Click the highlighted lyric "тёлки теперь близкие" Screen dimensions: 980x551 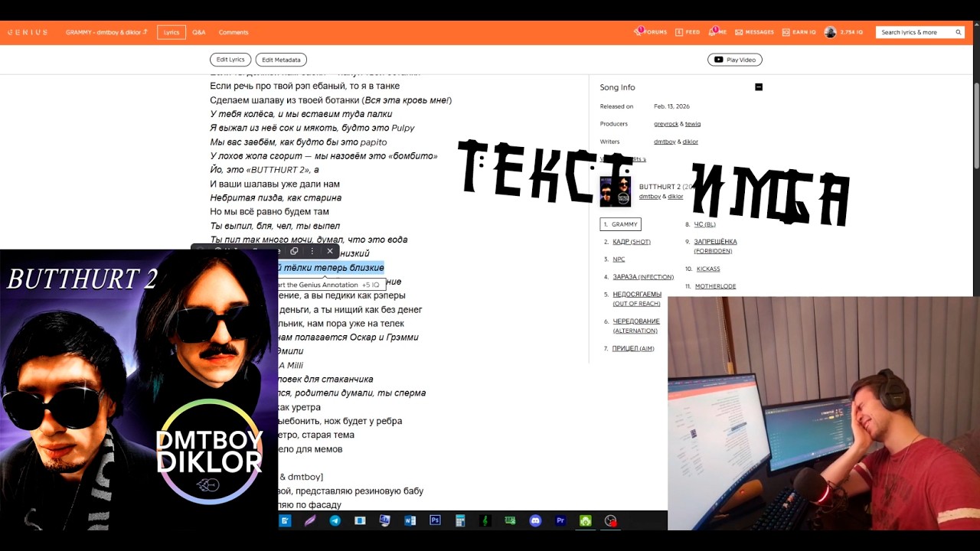334,267
